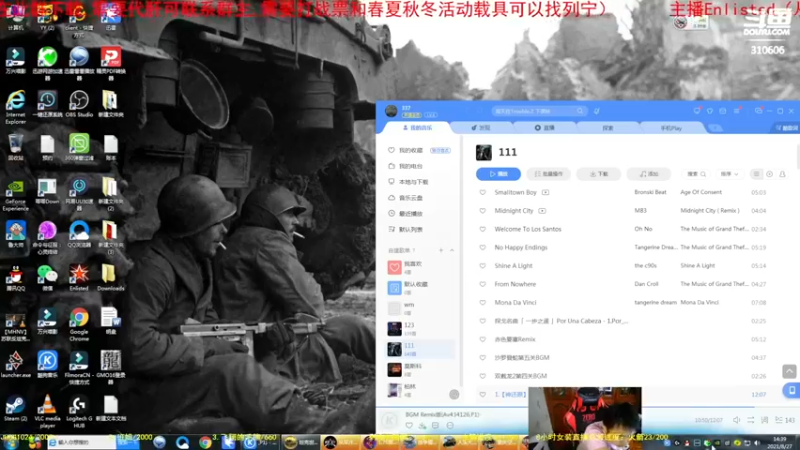Screen dimensions: 800x450
Task: Open Recently Played in the sidebar
Action: (411, 214)
